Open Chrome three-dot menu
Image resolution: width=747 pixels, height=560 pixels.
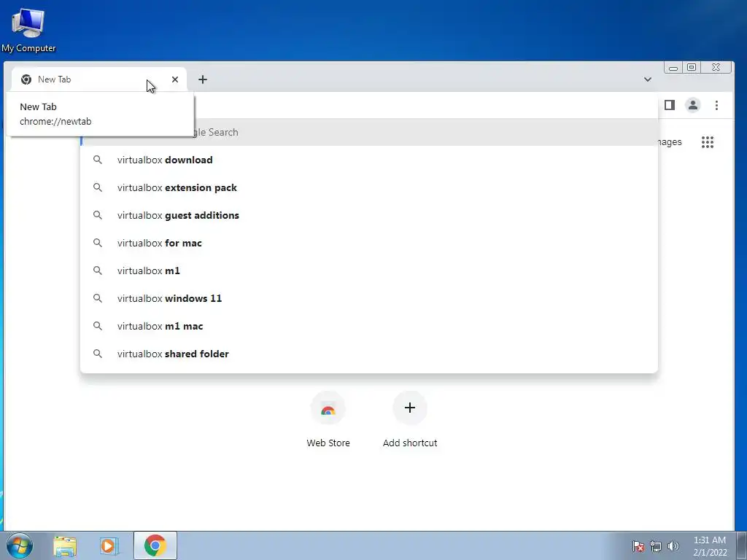(x=716, y=105)
